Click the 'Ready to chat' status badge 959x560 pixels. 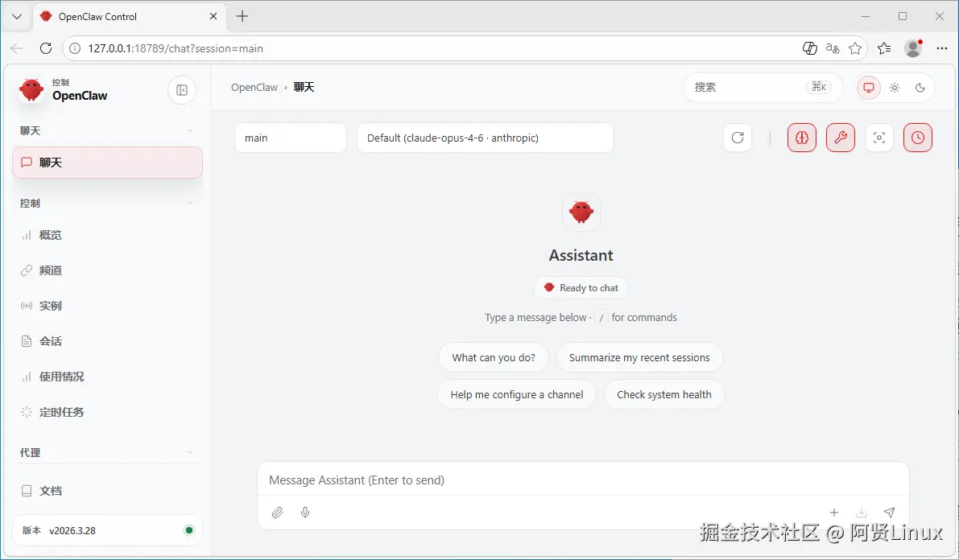click(581, 288)
